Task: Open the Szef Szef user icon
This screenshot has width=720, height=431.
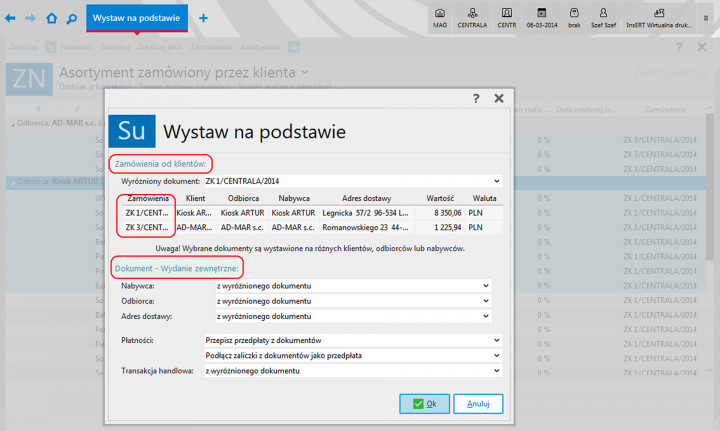Action: pos(603,18)
